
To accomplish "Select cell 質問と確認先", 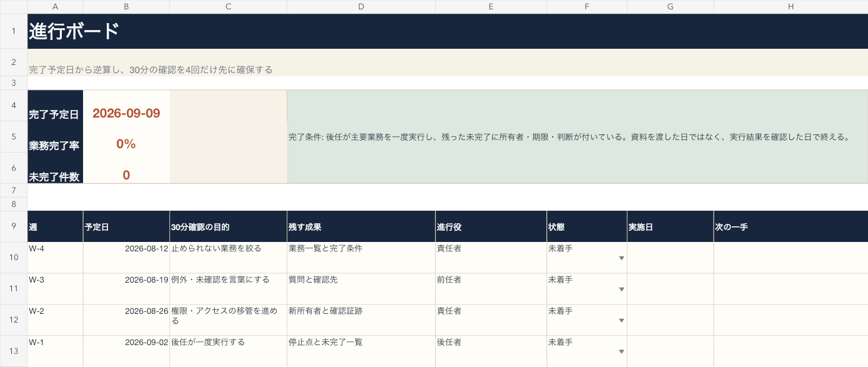I will (x=362, y=289).
